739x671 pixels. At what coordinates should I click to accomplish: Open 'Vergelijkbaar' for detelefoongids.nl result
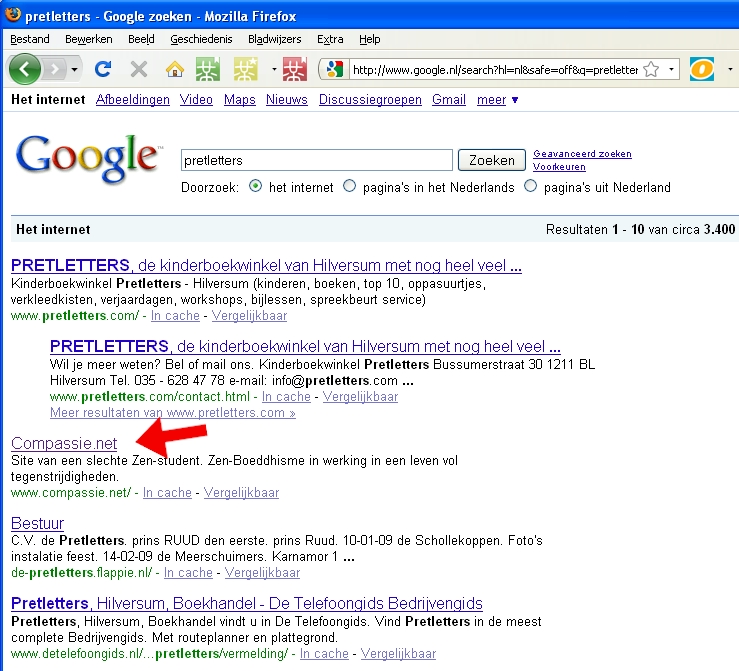[x=398, y=654]
